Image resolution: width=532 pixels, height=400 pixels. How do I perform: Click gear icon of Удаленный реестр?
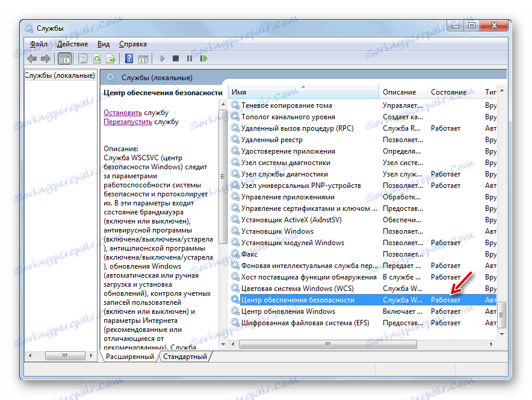click(x=235, y=139)
